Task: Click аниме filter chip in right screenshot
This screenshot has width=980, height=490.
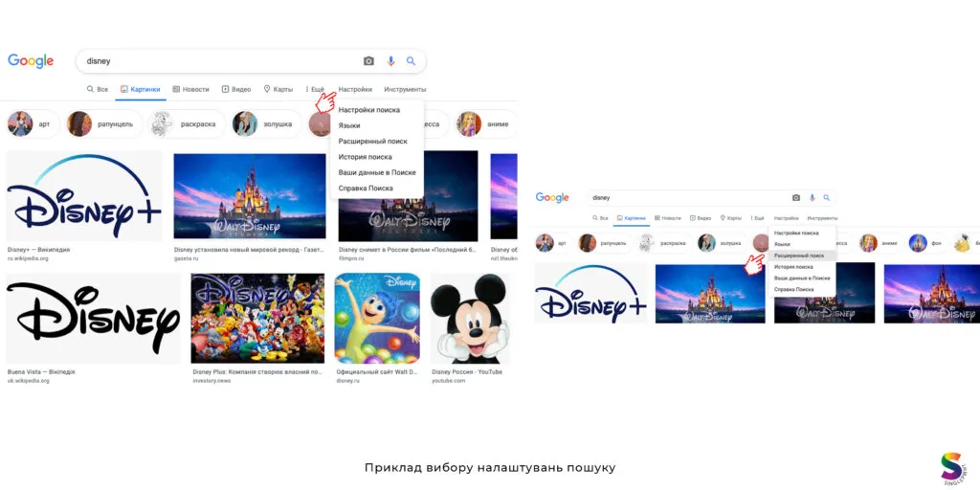Action: (x=881, y=243)
